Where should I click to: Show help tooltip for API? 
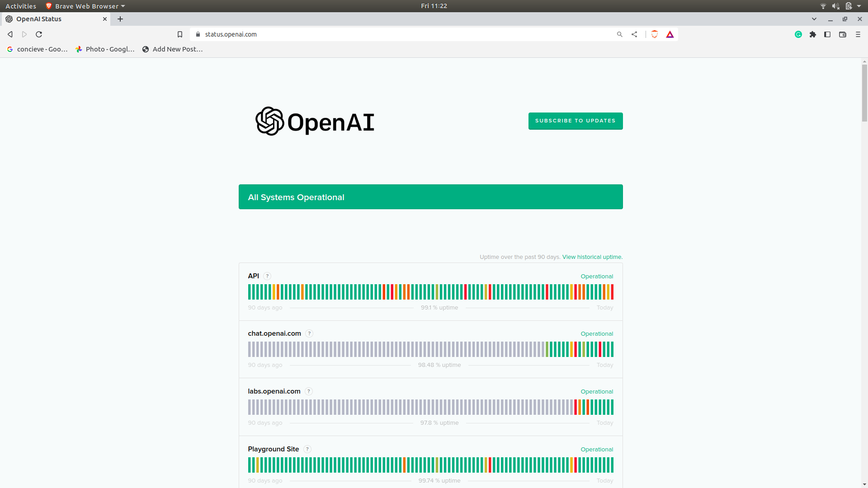pos(267,276)
